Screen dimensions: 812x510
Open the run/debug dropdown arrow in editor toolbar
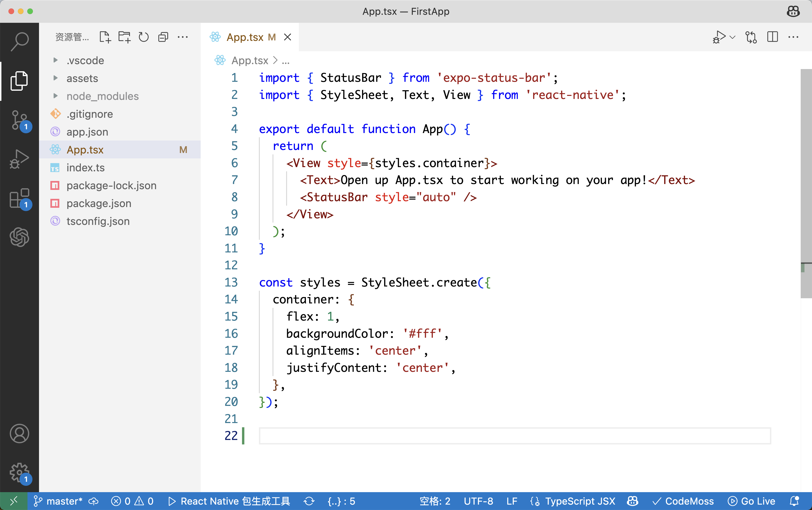click(x=732, y=37)
